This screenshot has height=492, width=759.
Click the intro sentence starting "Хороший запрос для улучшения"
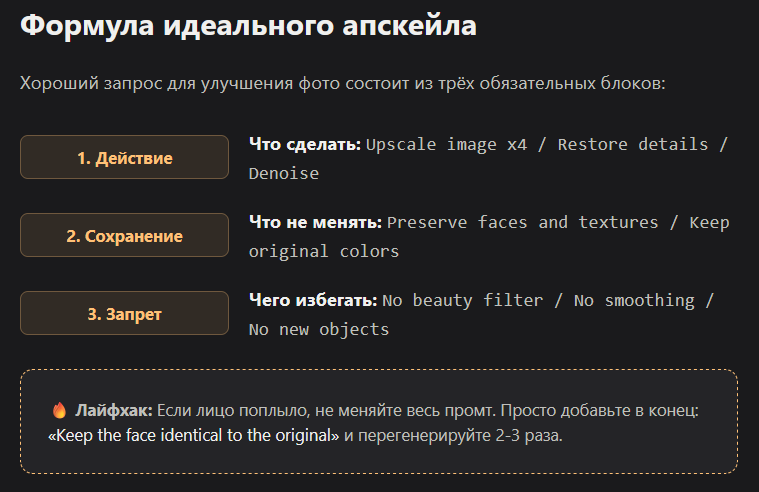(343, 83)
